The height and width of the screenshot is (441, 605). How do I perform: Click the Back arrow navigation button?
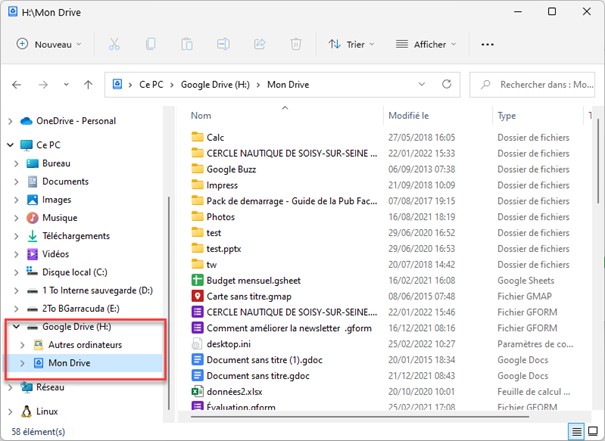click(x=17, y=86)
